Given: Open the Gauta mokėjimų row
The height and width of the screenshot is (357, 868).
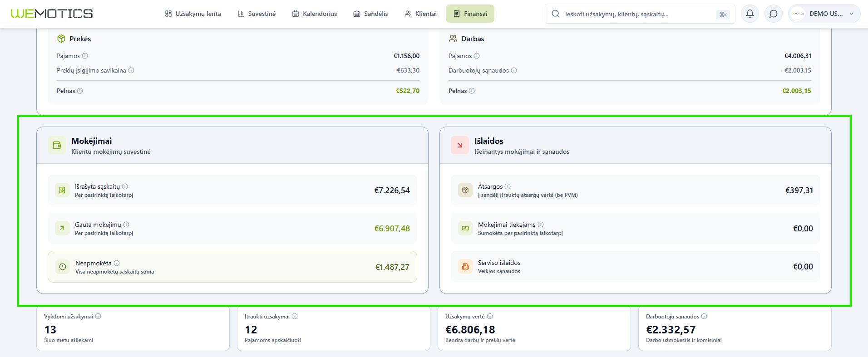Looking at the screenshot, I should (x=232, y=228).
